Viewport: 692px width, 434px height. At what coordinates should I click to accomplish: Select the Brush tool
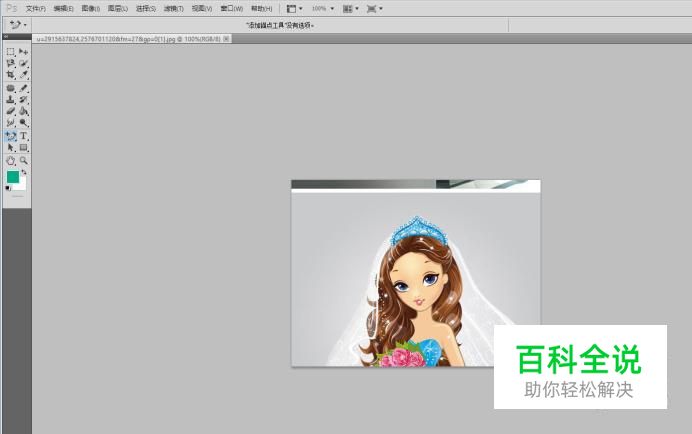pyautogui.click(x=23, y=88)
